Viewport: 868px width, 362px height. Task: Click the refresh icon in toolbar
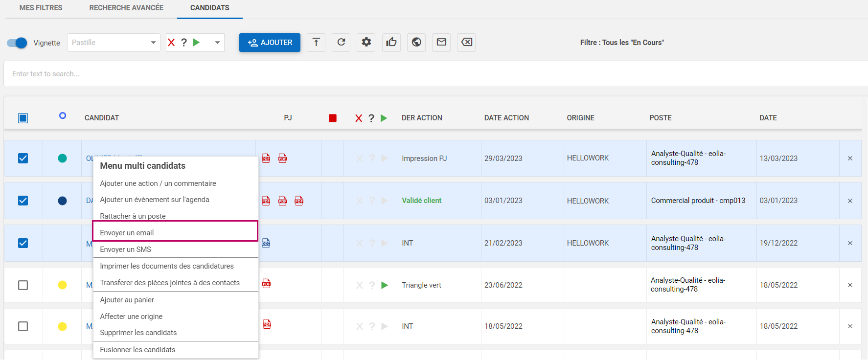click(x=341, y=43)
